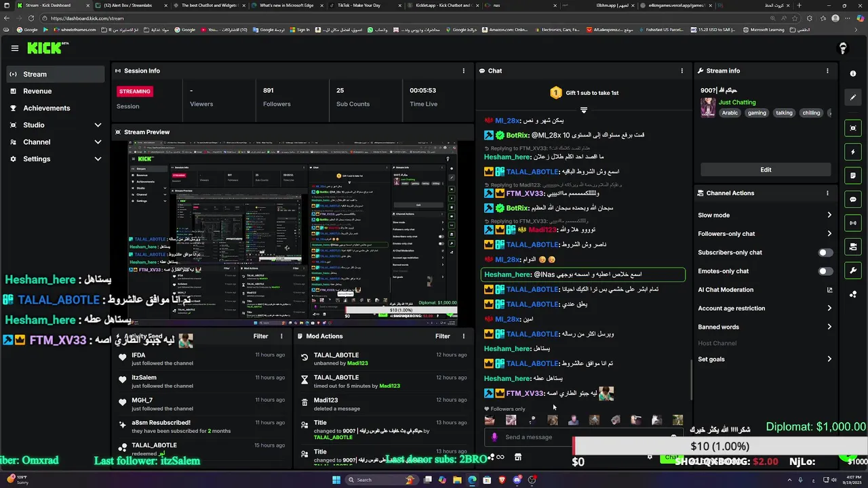Toggle the notes document icon in right rail

click(x=853, y=176)
